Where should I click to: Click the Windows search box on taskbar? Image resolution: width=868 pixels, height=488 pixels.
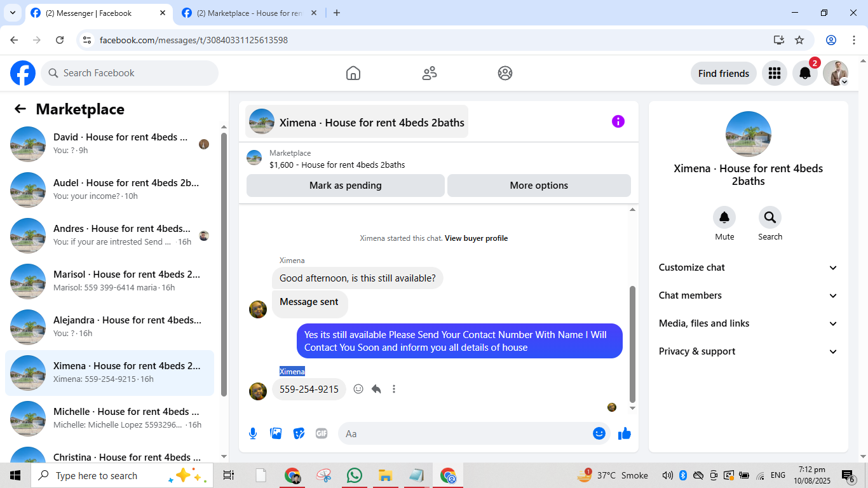click(121, 475)
